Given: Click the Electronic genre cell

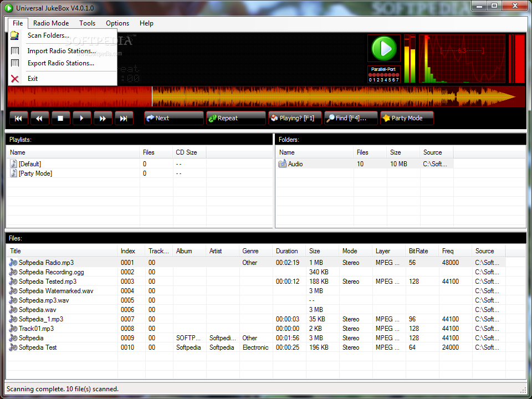Looking at the screenshot, I should click(x=255, y=348).
